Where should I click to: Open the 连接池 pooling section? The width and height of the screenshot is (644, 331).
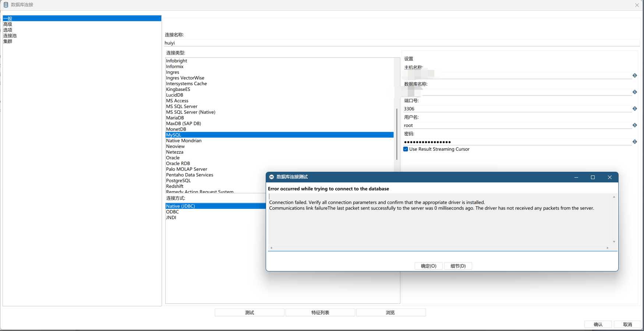click(10, 36)
